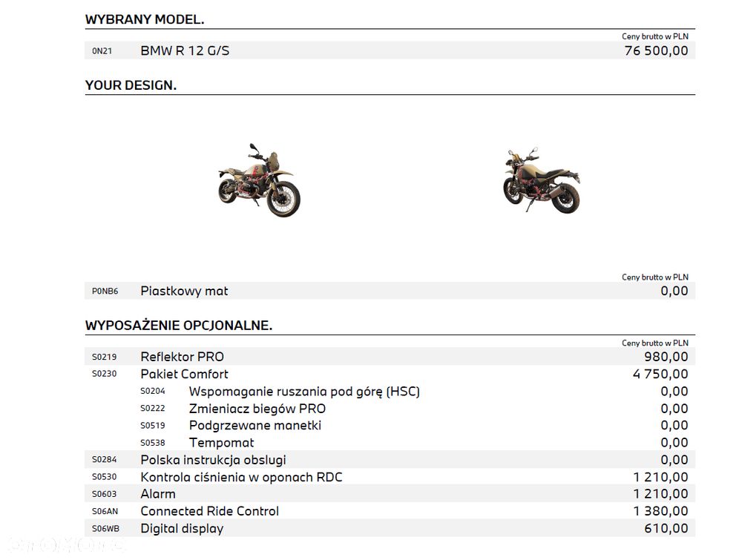Click the price '76 500,00'

(656, 50)
